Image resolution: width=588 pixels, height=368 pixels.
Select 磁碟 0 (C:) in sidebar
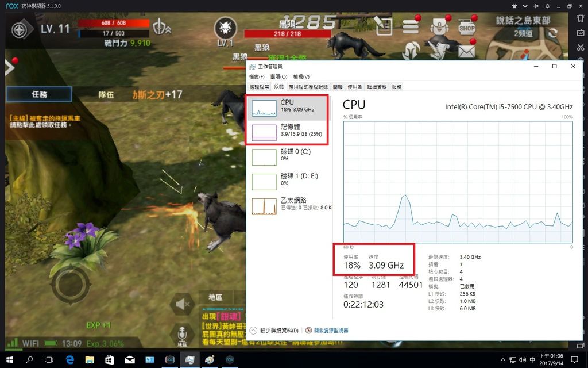[289, 156]
